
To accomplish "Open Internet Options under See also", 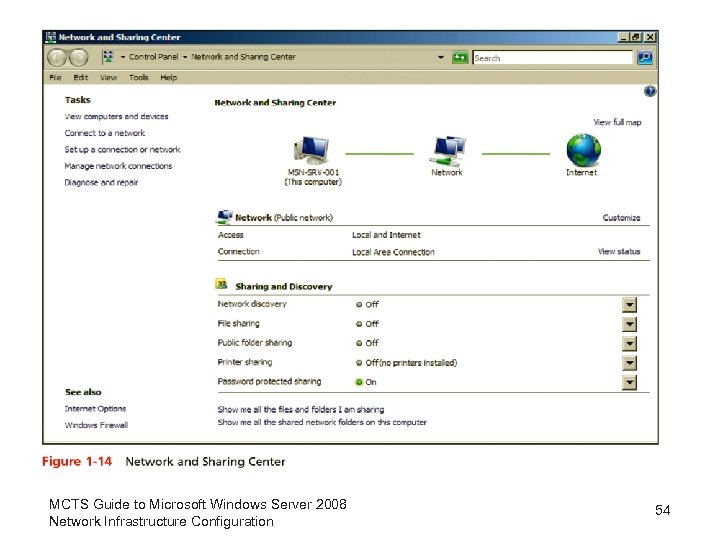I will point(96,409).
